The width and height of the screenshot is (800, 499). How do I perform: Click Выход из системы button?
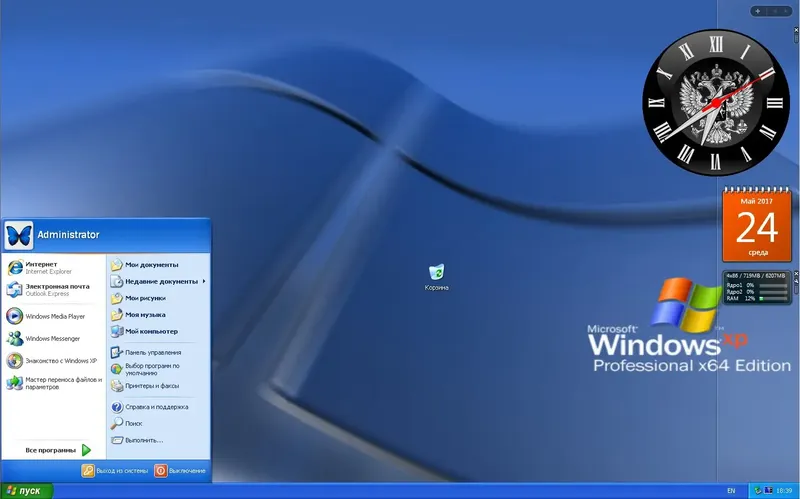[x=115, y=470]
